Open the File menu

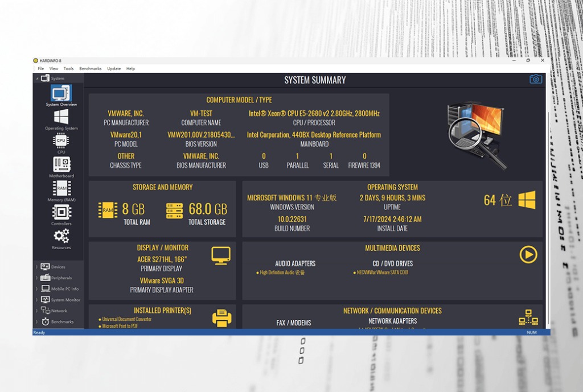click(41, 69)
